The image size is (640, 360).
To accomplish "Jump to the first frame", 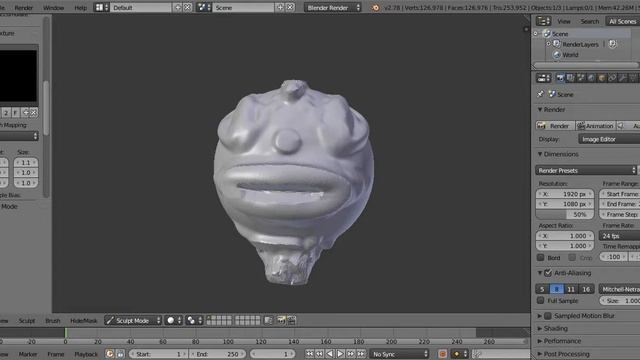I will (x=310, y=354).
